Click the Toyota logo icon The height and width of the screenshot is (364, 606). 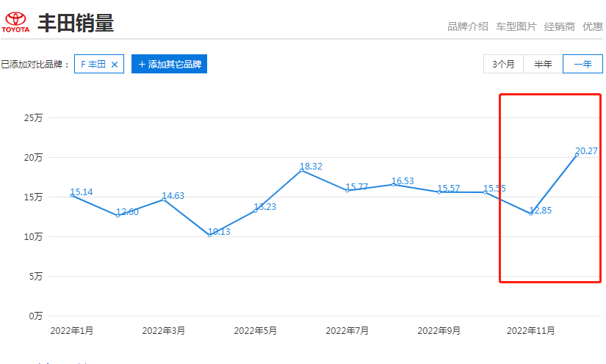click(x=15, y=22)
